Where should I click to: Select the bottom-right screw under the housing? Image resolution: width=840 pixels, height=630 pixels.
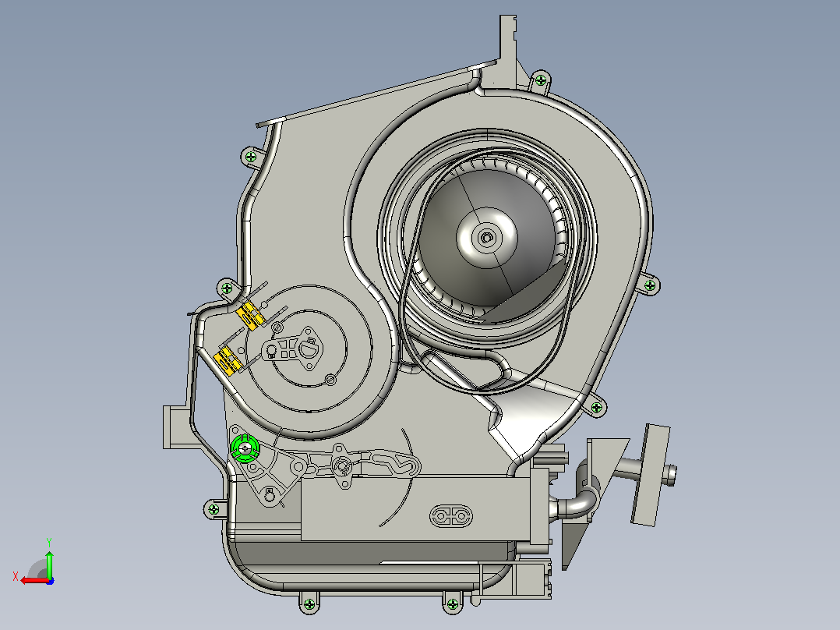(453, 604)
